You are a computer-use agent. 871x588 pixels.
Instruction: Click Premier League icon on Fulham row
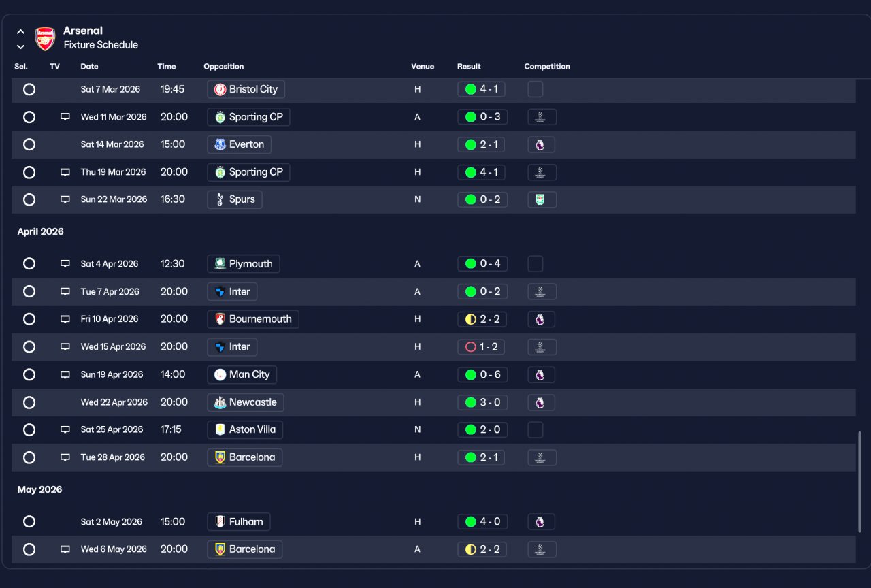point(540,522)
